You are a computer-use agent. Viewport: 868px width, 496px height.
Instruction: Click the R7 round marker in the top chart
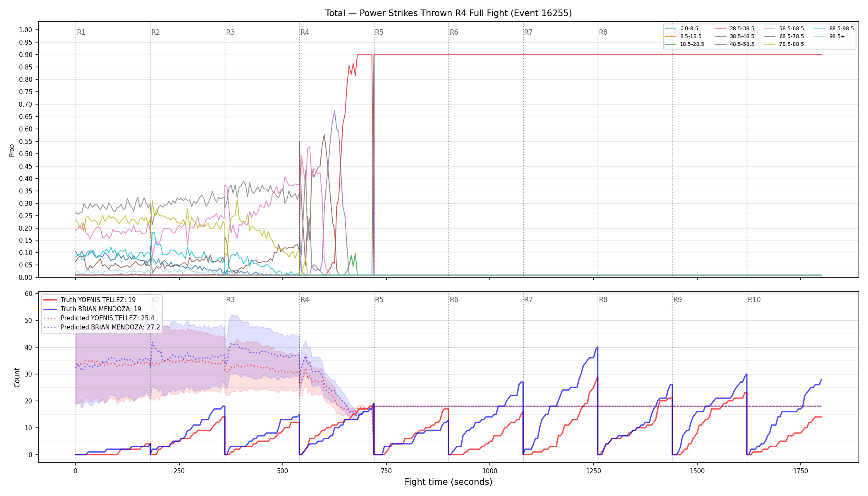pos(528,32)
